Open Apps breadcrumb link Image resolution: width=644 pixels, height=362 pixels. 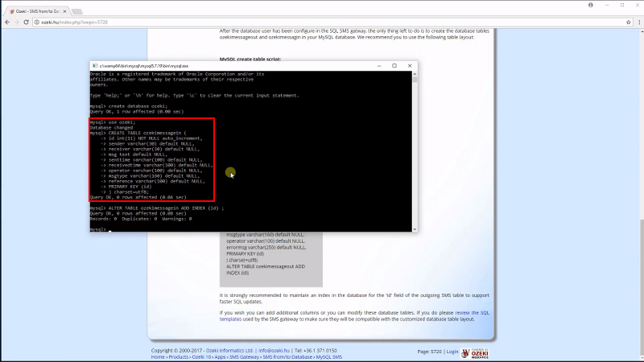(x=220, y=357)
